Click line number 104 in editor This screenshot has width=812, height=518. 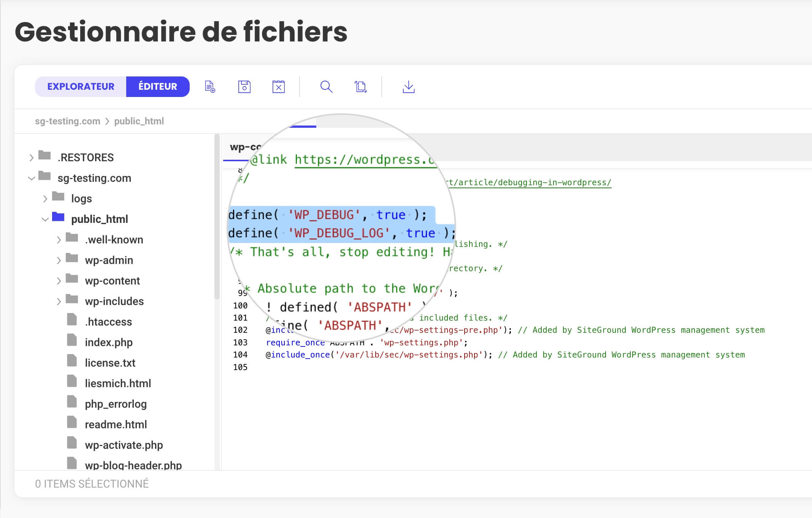[x=240, y=354]
